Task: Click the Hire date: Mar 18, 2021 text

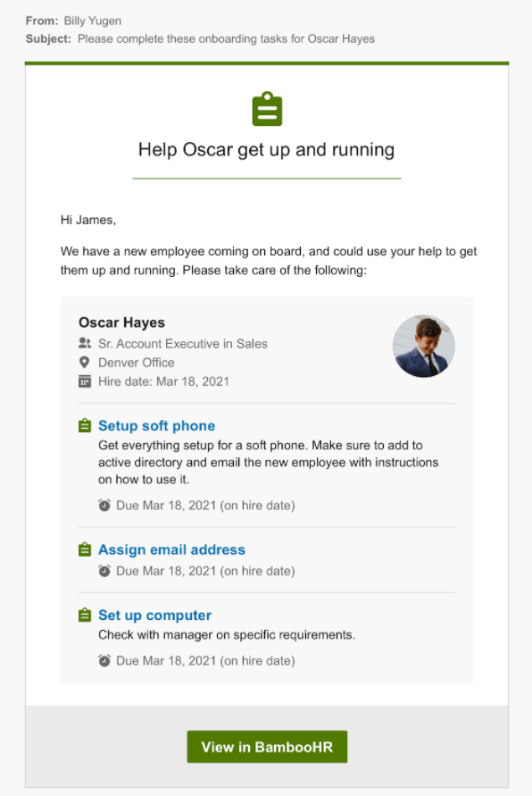Action: 164,381
